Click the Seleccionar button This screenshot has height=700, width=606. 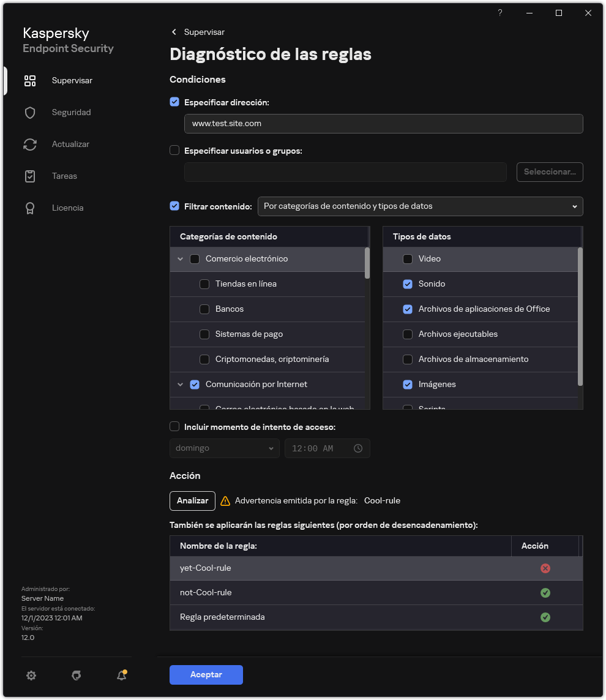pyautogui.click(x=549, y=172)
